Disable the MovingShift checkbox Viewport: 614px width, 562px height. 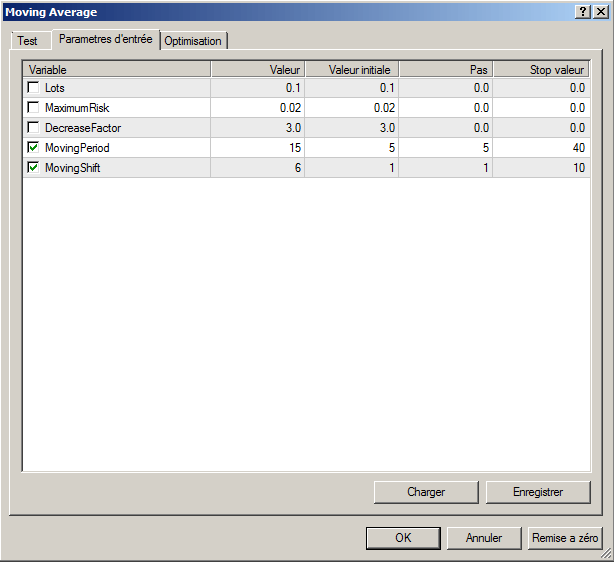coord(34,168)
